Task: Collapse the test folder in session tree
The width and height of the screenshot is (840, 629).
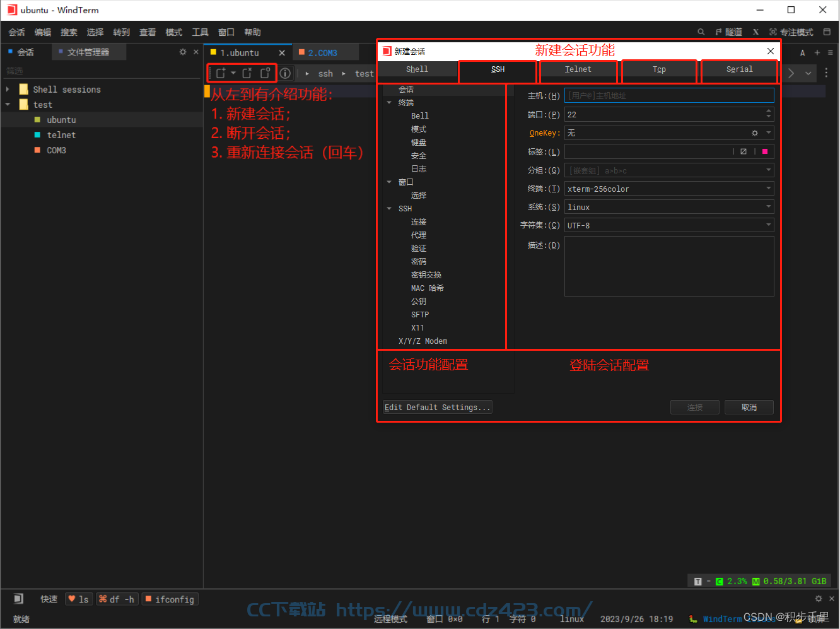Action: coord(8,105)
